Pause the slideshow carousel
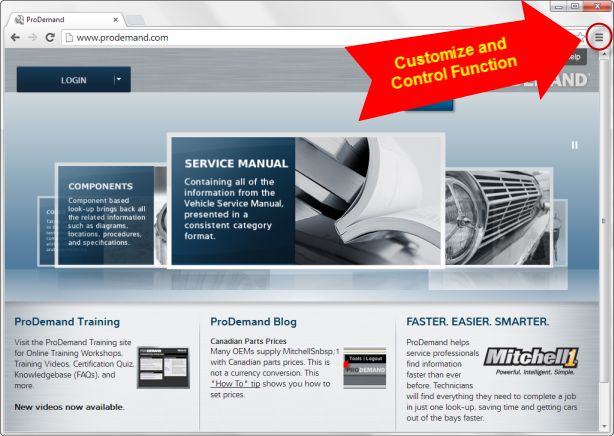 pos(574,145)
